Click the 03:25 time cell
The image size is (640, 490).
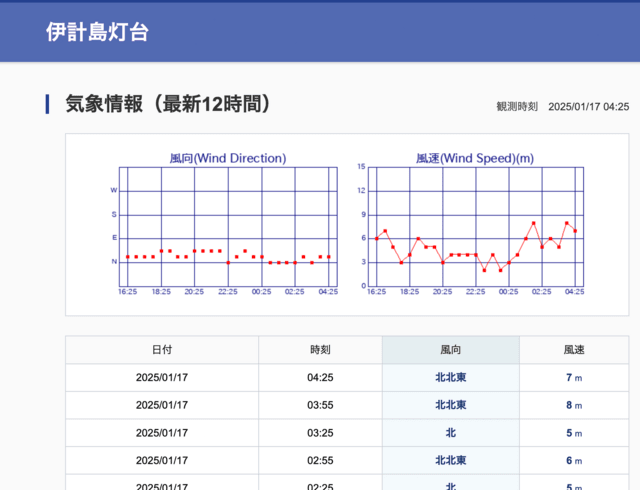(x=320, y=433)
